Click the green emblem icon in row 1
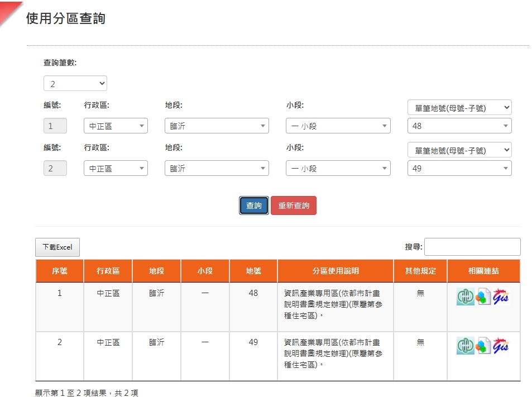Image resolution: width=532 pixels, height=397 pixels. (465, 298)
